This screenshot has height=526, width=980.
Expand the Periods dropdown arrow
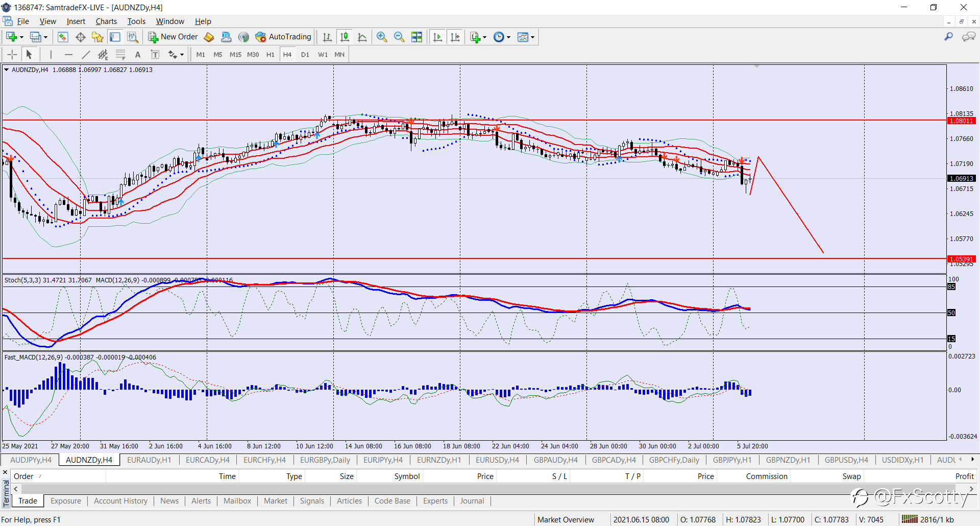tap(508, 37)
